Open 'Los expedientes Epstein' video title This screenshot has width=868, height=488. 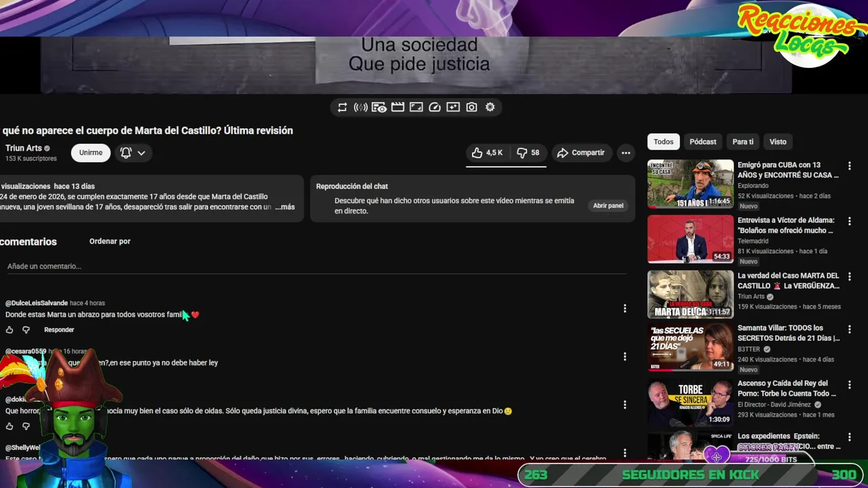(x=789, y=441)
